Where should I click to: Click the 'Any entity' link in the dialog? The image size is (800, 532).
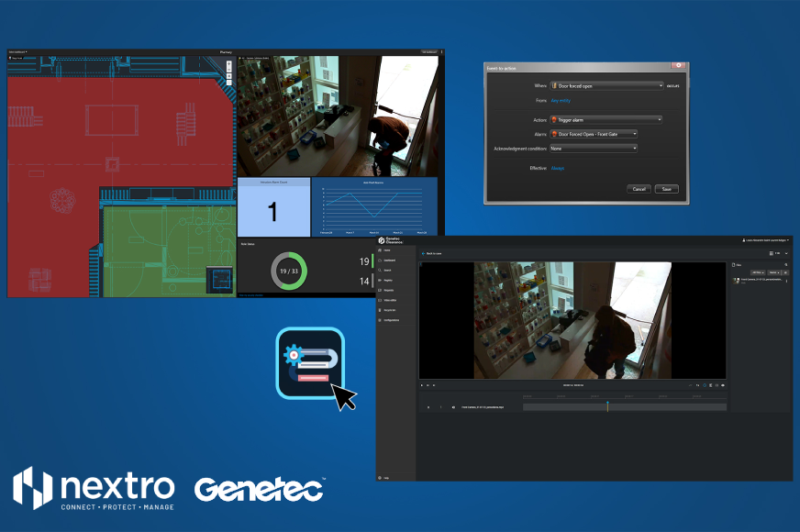click(561, 100)
